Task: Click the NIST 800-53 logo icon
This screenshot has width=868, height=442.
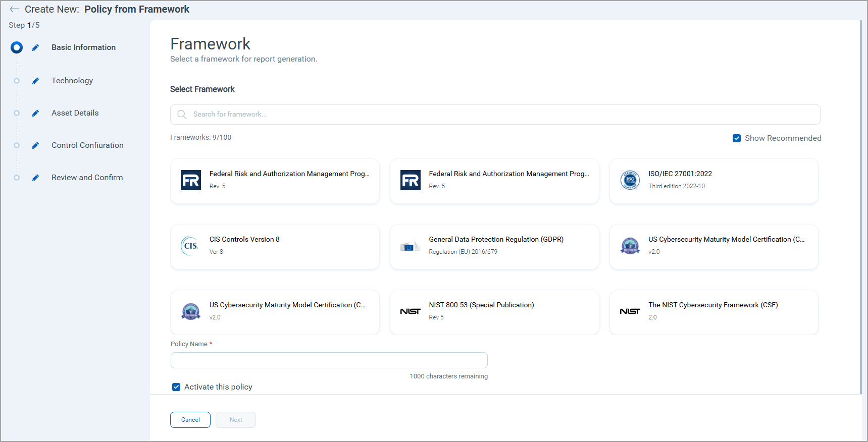Action: [410, 311]
